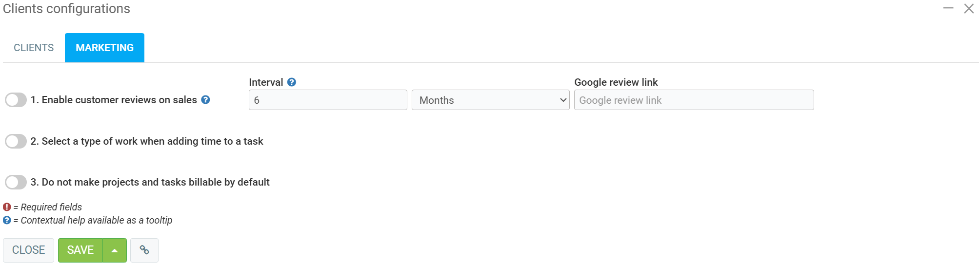Click the Clients configurations dialog title

66,9
